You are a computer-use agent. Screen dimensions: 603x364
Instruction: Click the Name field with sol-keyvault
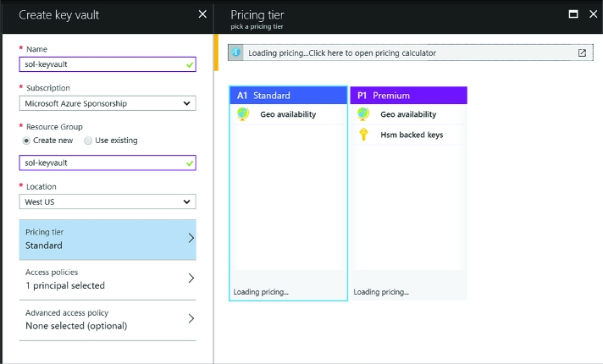108,64
